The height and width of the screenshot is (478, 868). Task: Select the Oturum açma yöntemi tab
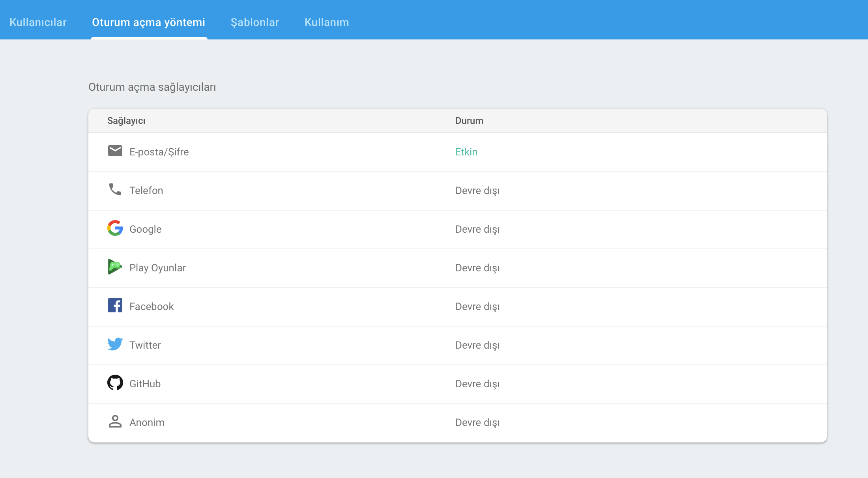(x=149, y=22)
